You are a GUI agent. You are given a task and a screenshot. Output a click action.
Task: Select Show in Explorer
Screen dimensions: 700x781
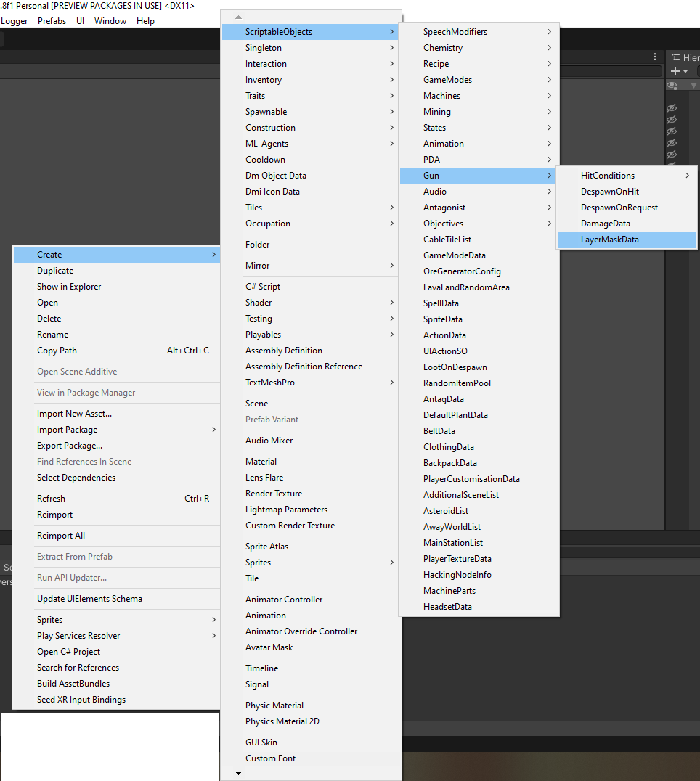[x=117, y=287]
